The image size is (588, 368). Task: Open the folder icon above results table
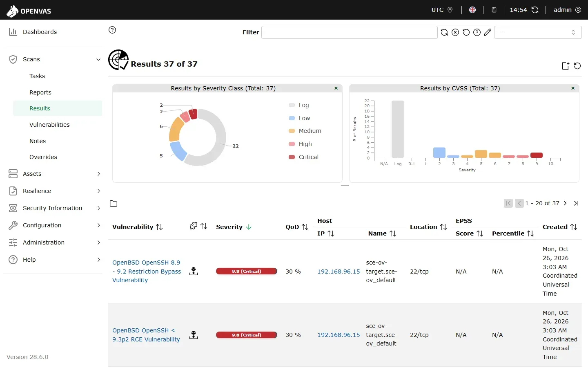tap(114, 204)
